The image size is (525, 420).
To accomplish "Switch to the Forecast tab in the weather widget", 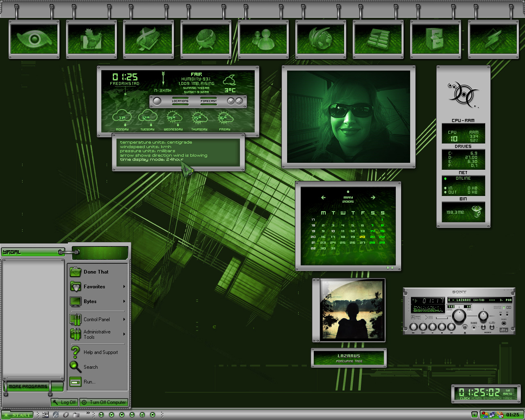I will coord(208,101).
